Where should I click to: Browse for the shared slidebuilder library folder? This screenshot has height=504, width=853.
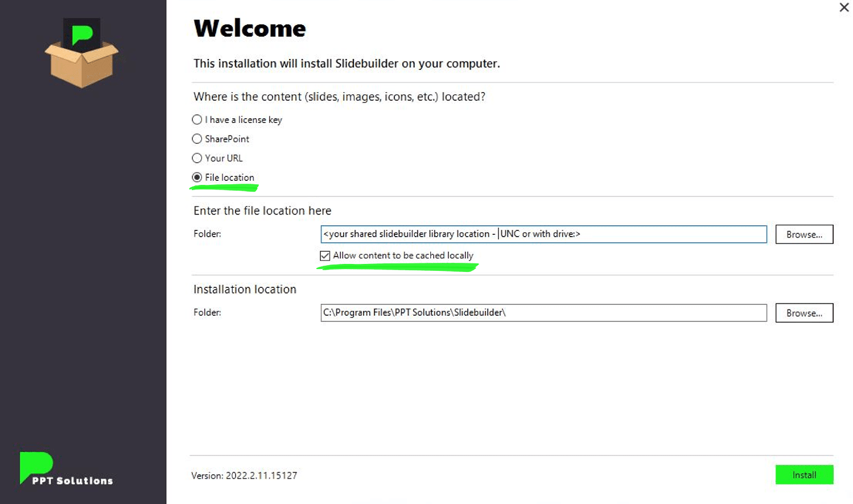(803, 234)
